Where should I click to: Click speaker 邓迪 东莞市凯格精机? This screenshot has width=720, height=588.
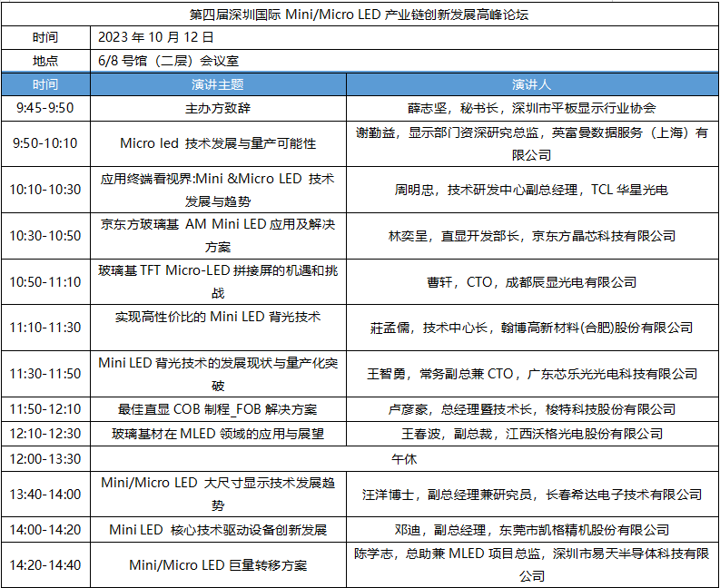point(532,530)
